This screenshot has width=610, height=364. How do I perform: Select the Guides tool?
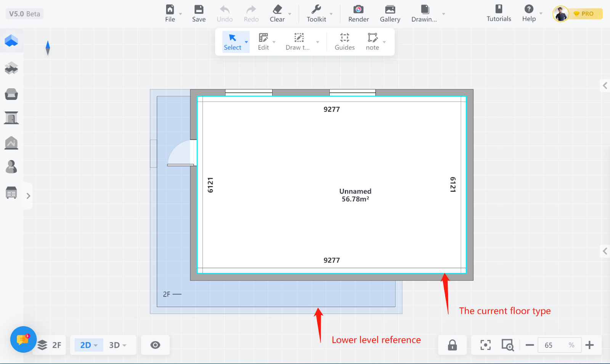[344, 42]
